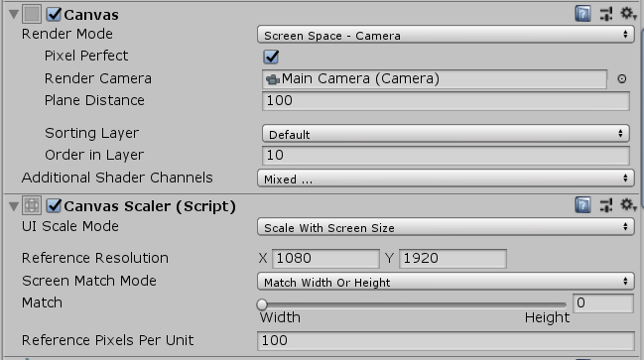The image size is (644, 360).
Task: Click the Canvas Scaler (Script) title
Action: pyautogui.click(x=150, y=206)
